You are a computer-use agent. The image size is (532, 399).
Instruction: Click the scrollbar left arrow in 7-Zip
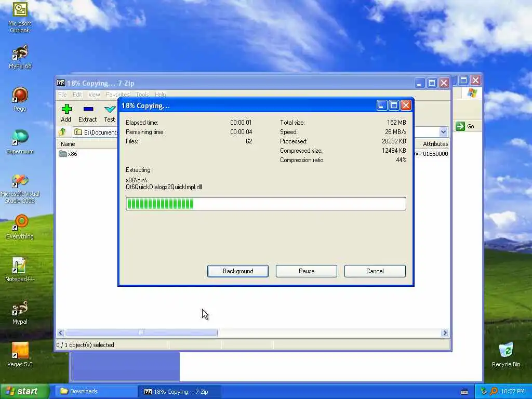61,333
